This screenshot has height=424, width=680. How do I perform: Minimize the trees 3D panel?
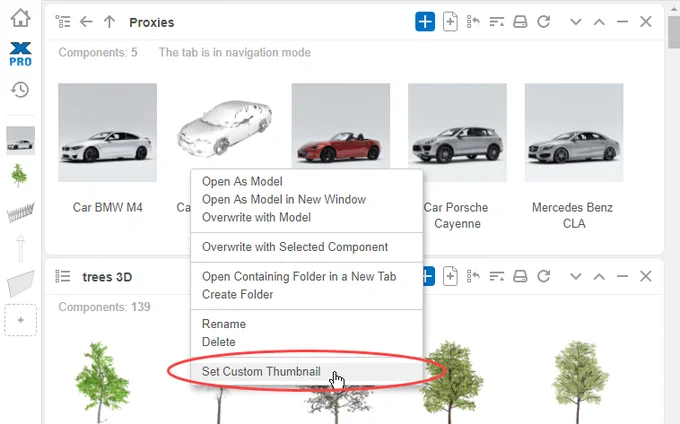coord(622,276)
